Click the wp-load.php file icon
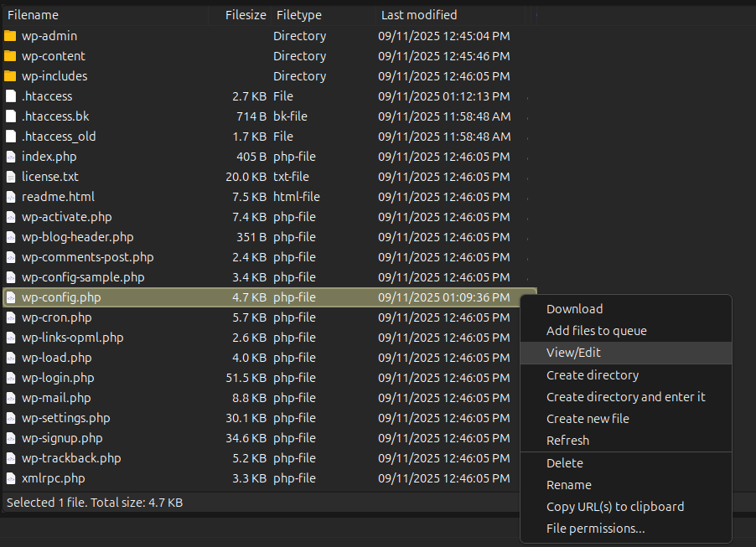 coord(11,358)
